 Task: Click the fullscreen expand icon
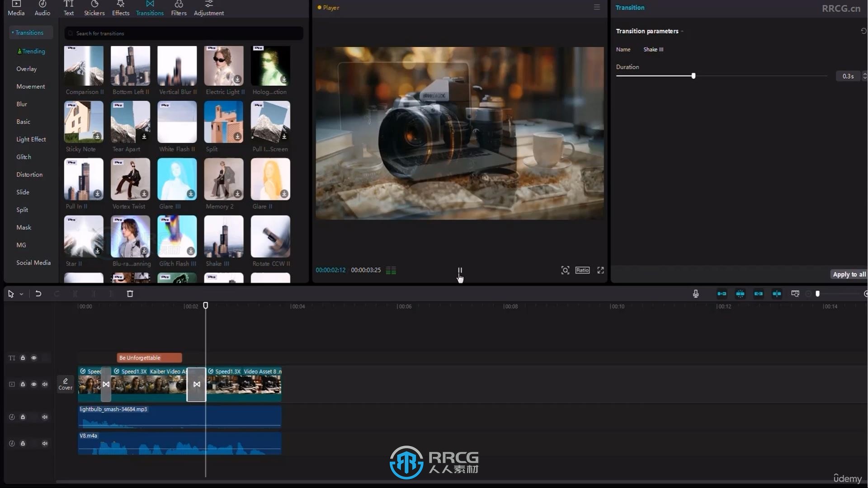600,270
